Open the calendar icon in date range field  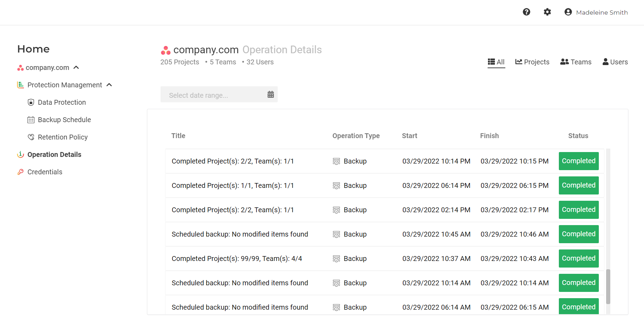pos(271,94)
